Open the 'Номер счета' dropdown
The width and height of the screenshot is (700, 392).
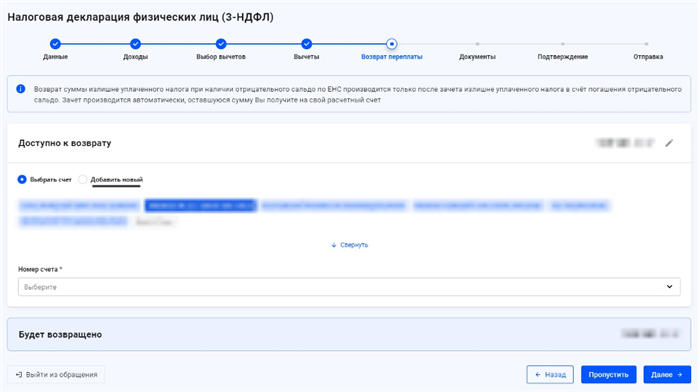tap(349, 287)
